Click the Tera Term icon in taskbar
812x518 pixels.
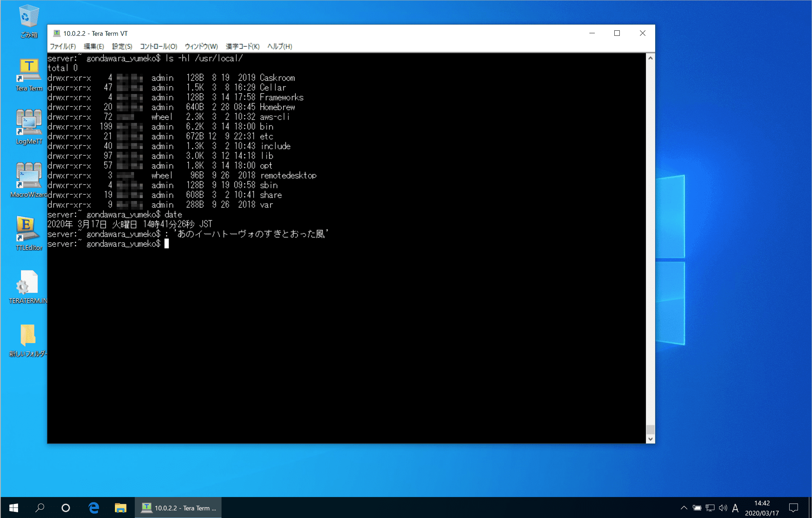pos(146,508)
